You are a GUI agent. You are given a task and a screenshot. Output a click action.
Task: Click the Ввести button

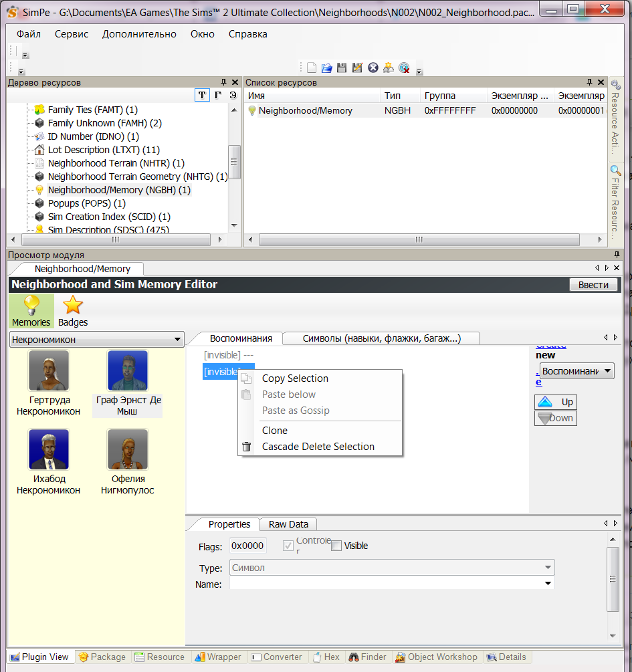pyautogui.click(x=593, y=285)
